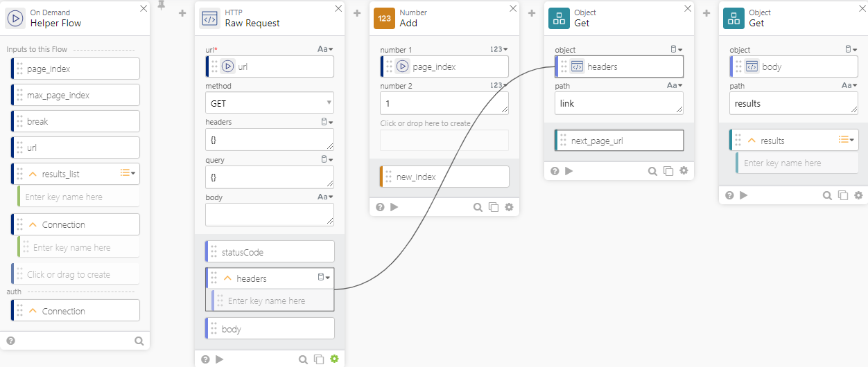Collapse the results_list input group
Screen dimensions: 868x367
point(32,174)
